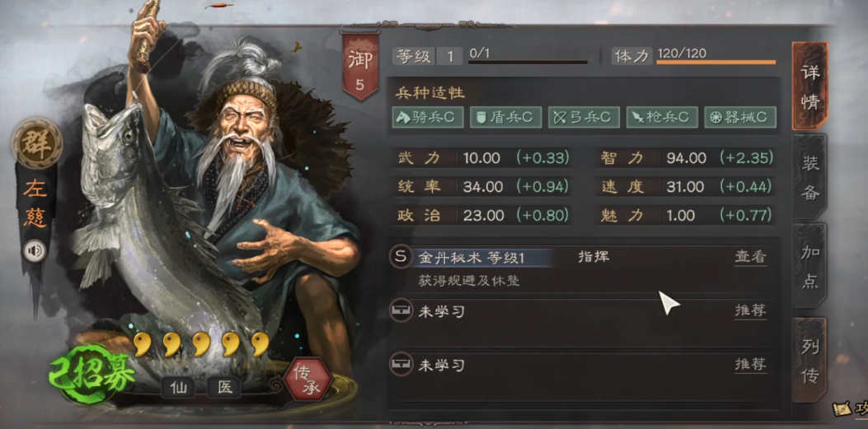Click the 群 faction emblem
868x429 pixels.
click(37, 143)
